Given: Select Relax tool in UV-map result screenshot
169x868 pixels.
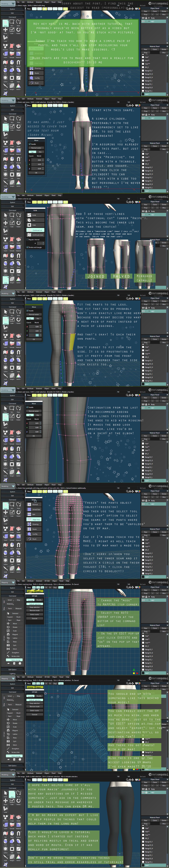Looking at the screenshot, I should click(x=14, y=738).
